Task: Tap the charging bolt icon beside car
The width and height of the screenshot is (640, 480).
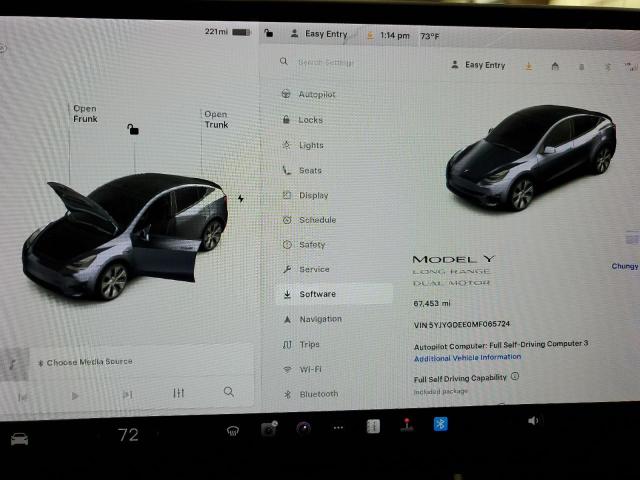Action: (x=241, y=198)
